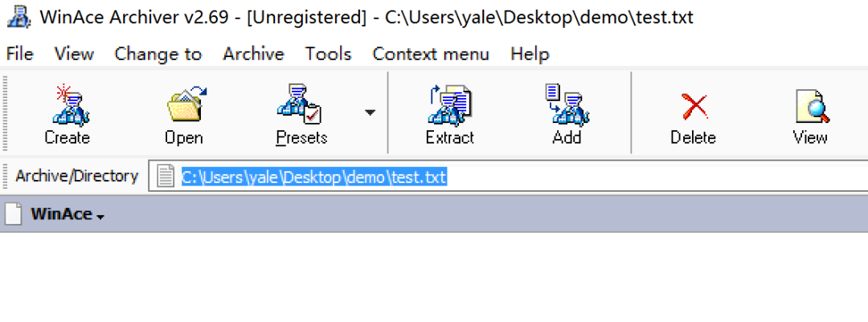Select the Presets toolbar icon
868x322 pixels.
(300, 104)
